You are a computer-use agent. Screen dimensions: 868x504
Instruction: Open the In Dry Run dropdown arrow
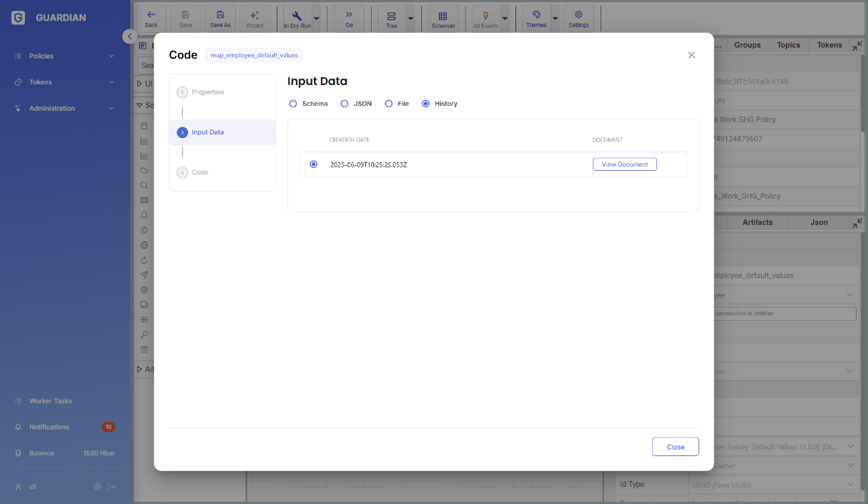(x=317, y=19)
